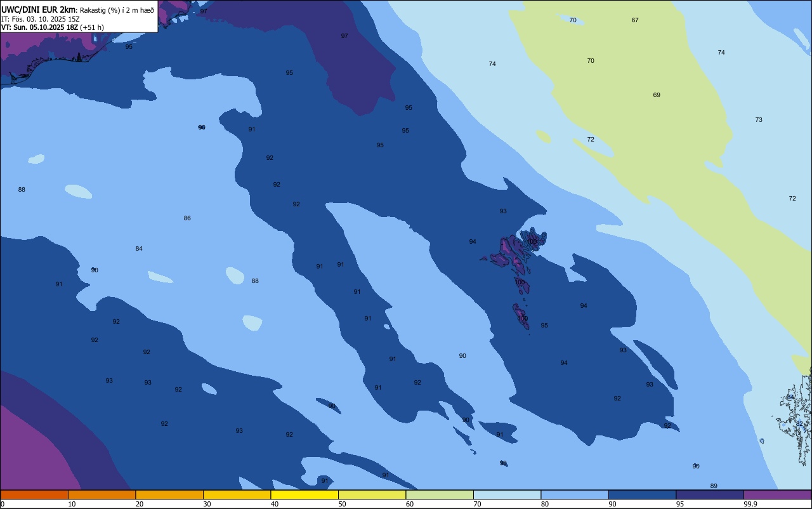812x509 pixels.
Task: Click the legend tick label '30'
Action: pyautogui.click(x=207, y=504)
